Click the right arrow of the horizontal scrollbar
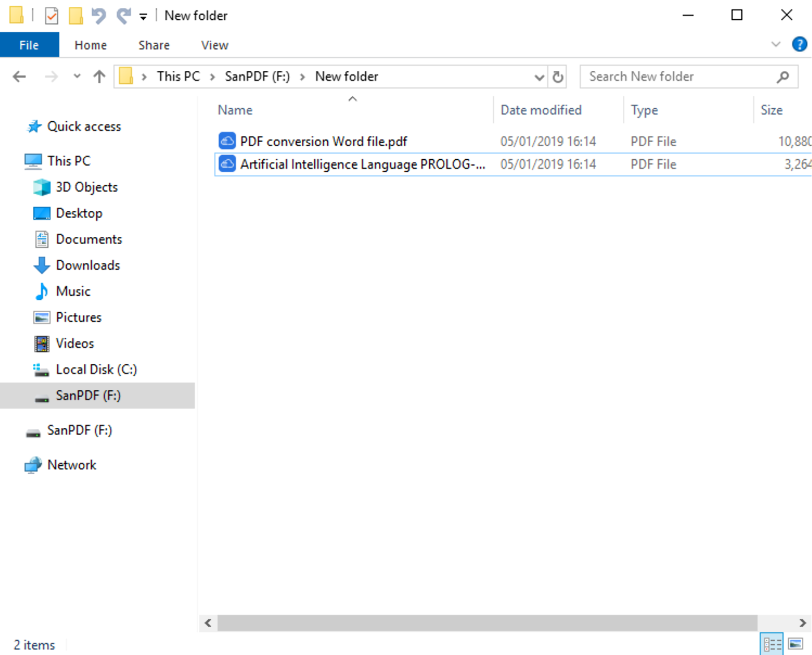 pos(804,622)
